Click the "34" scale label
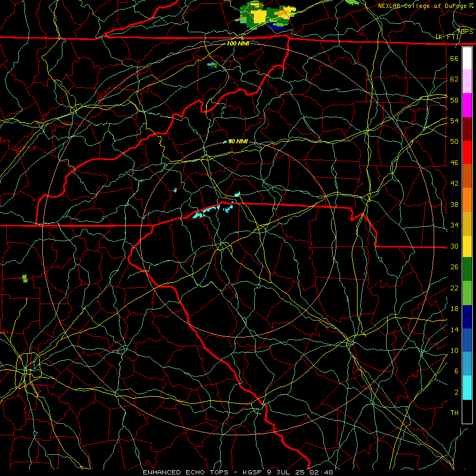Screen dimensions: 476x476 point(454,225)
